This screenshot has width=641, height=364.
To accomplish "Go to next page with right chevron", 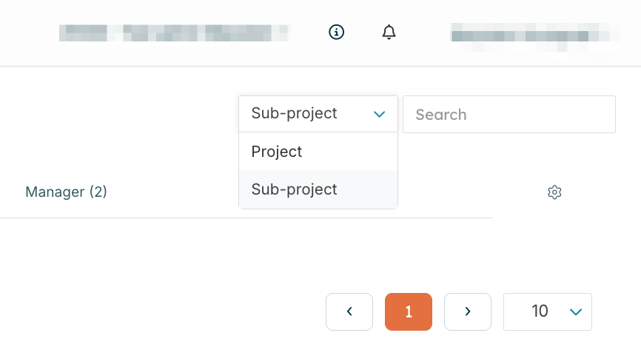I will [468, 311].
